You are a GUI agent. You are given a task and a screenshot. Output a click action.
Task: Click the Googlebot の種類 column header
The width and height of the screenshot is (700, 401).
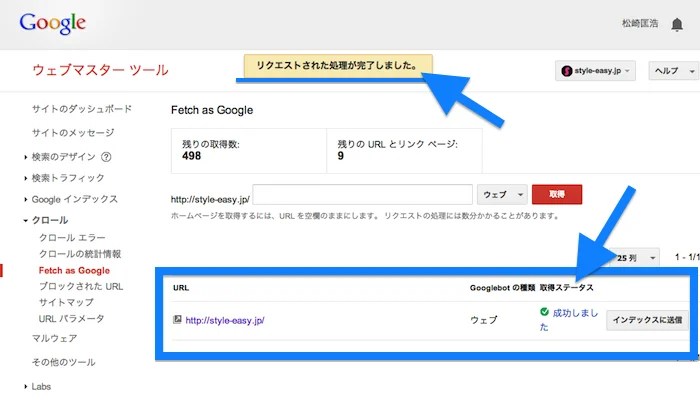coord(502,288)
